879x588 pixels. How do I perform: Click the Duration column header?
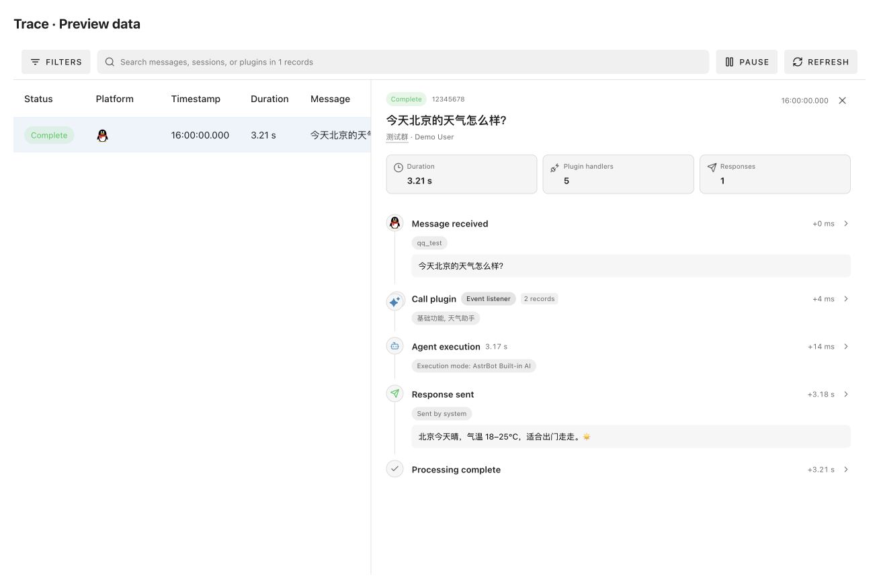(269, 99)
